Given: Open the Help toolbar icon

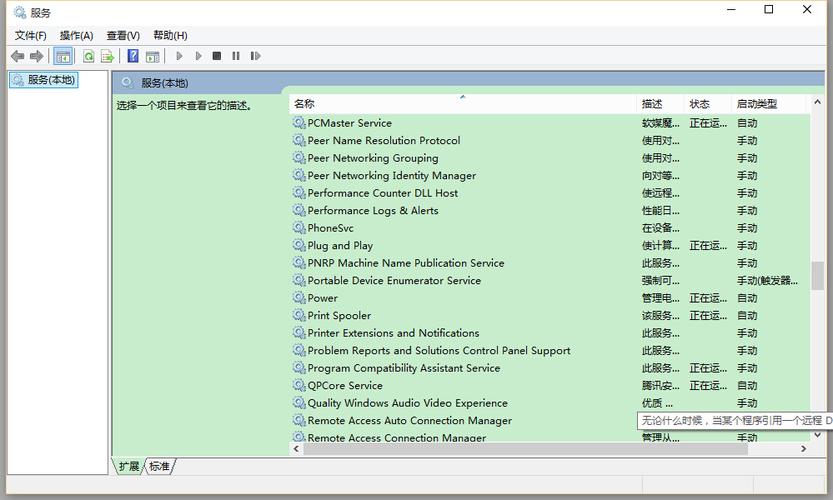Looking at the screenshot, I should [133, 56].
